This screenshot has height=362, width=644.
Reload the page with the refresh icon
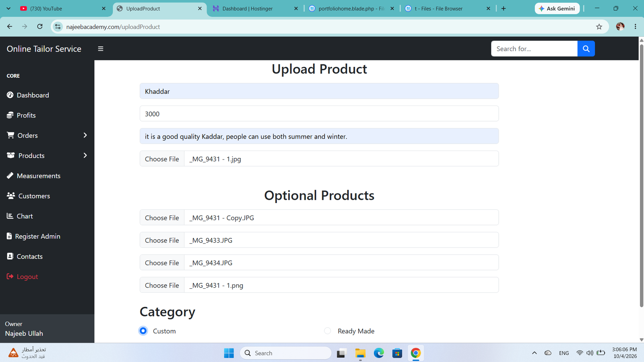click(40, 27)
